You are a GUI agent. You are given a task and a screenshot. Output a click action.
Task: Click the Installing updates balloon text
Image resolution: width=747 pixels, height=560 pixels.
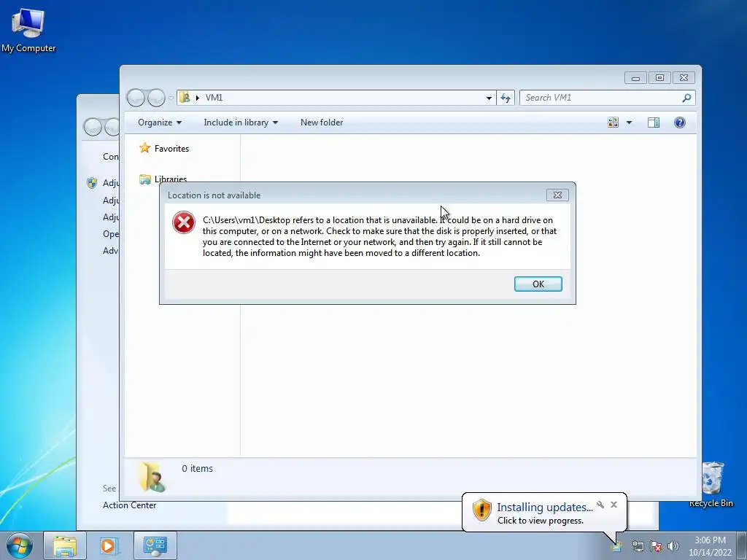coord(544,507)
